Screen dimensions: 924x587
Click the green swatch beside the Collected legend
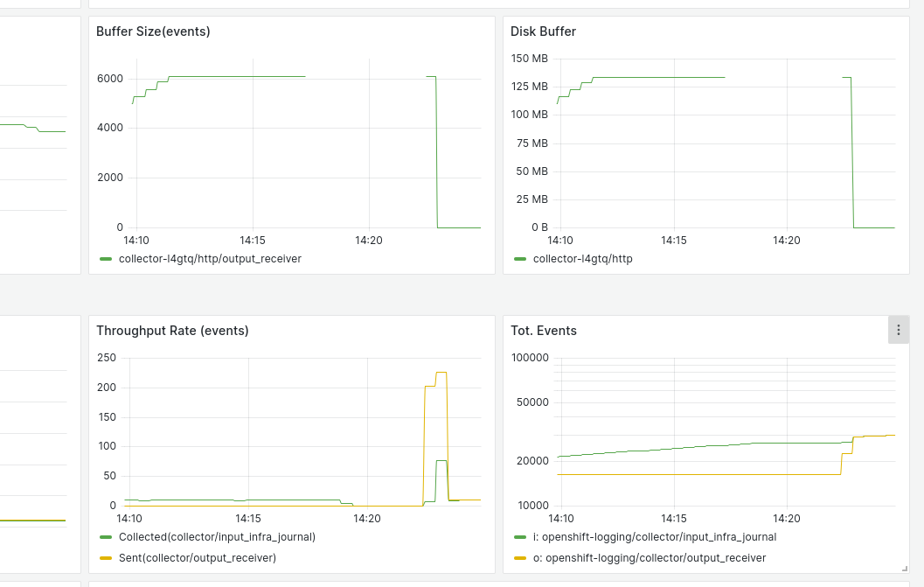107,537
